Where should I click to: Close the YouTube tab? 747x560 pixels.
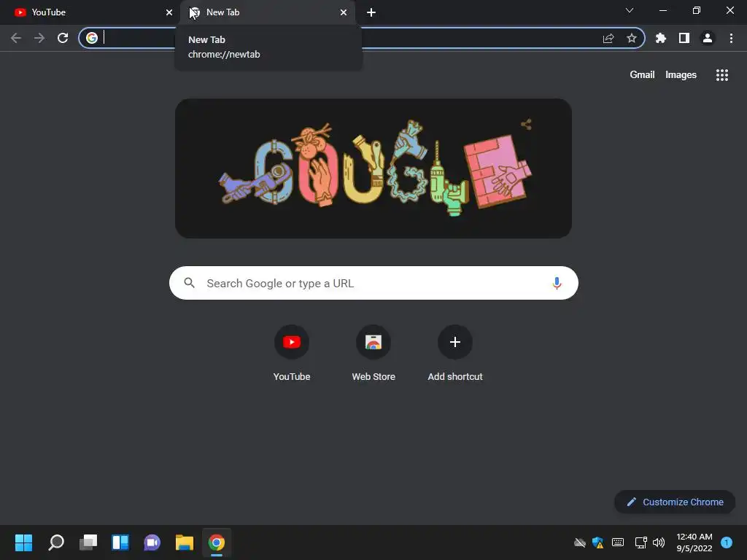click(x=169, y=12)
